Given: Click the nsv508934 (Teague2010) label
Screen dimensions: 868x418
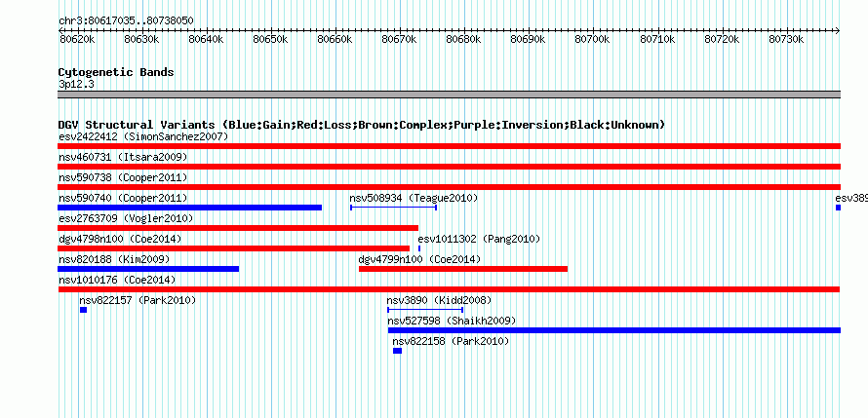Looking at the screenshot, I should 414,198.
